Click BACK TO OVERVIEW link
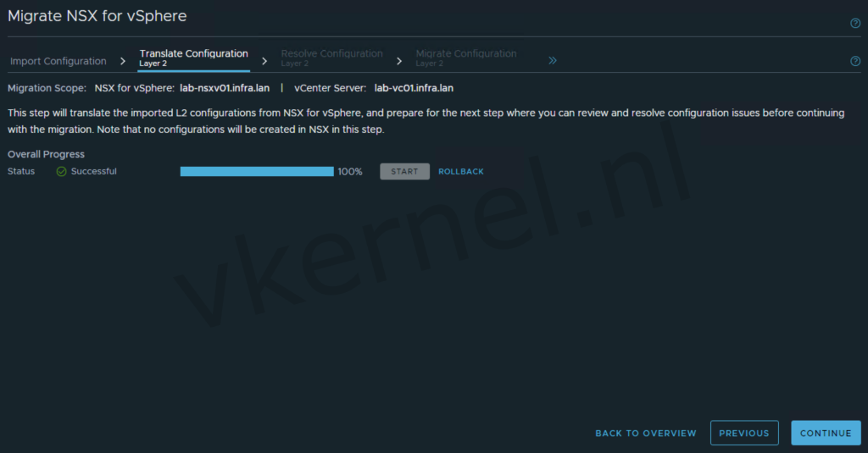This screenshot has width=868, height=453. click(646, 433)
